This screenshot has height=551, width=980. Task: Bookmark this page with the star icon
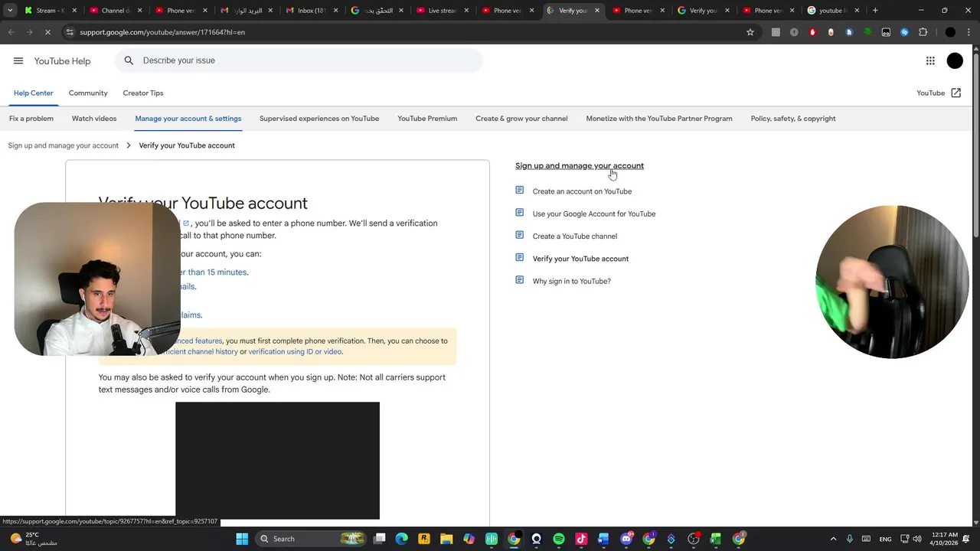tap(750, 32)
